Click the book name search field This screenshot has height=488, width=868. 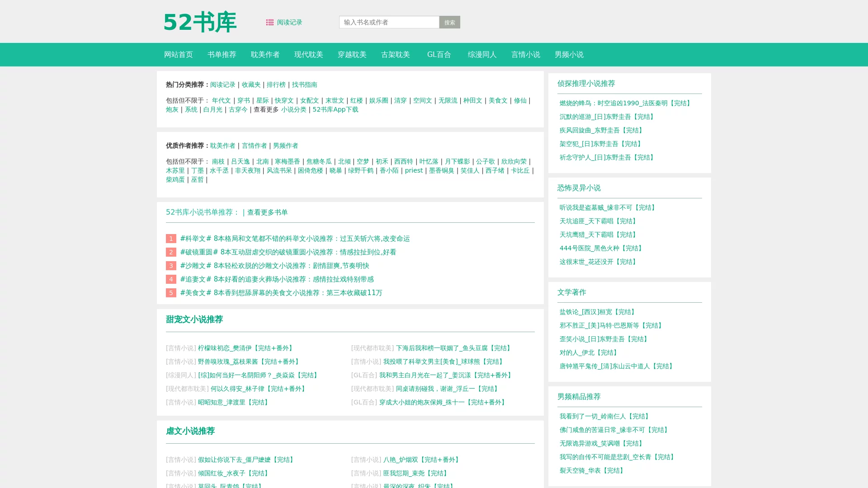click(x=389, y=22)
